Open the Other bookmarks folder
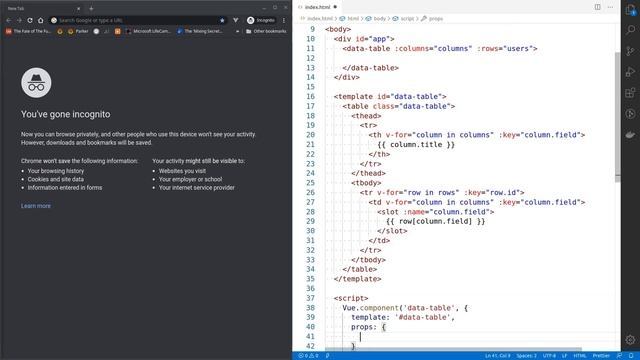 click(266, 31)
